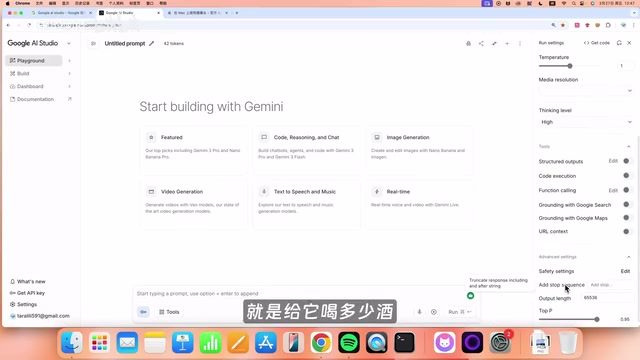Switch to the third browser tab
Screen dimensions: 640x360
198,13
